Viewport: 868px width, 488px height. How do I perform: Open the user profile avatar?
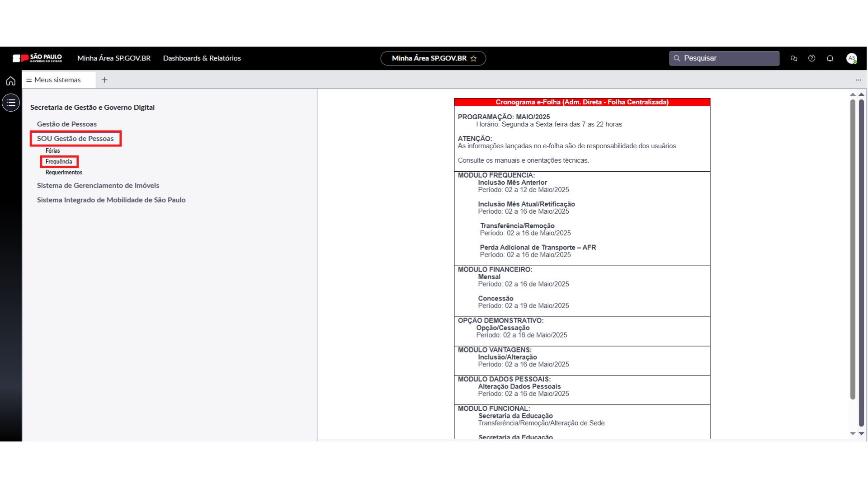(x=852, y=58)
